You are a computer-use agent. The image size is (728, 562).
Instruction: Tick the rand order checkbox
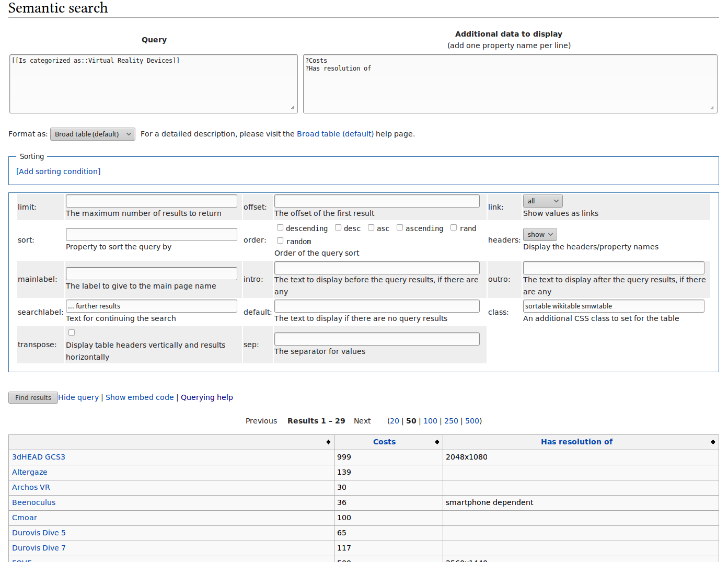454,227
